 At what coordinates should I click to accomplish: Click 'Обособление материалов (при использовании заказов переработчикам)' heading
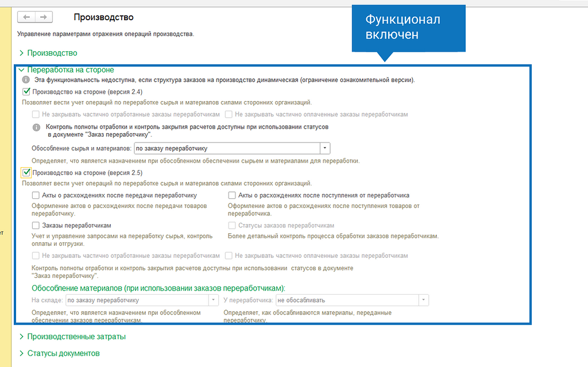click(x=158, y=288)
